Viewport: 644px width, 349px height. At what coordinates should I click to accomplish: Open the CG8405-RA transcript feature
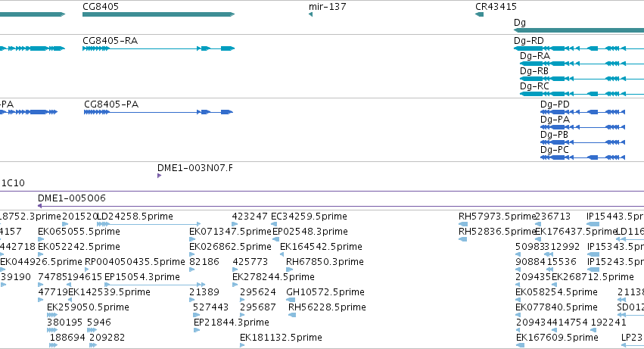(158, 48)
